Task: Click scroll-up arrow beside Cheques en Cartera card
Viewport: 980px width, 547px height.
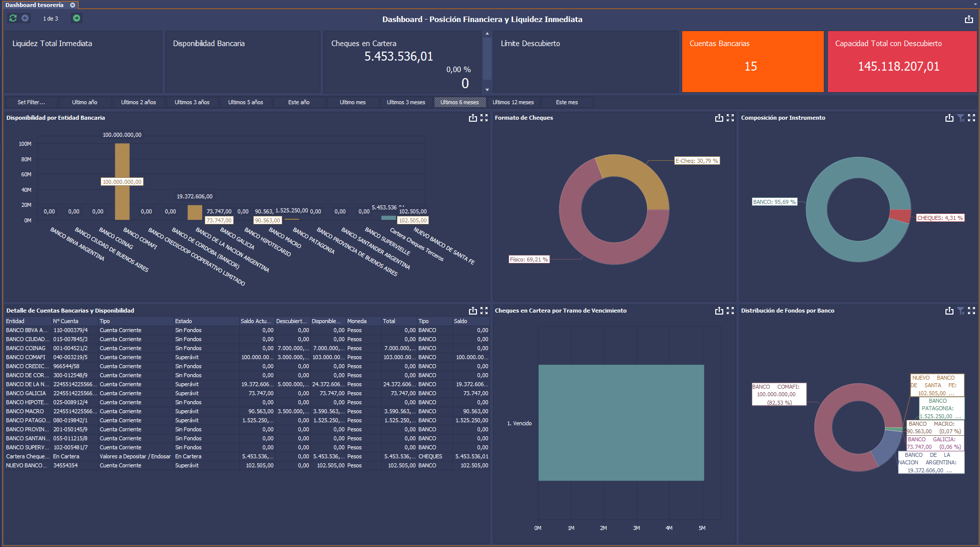Action: click(487, 34)
